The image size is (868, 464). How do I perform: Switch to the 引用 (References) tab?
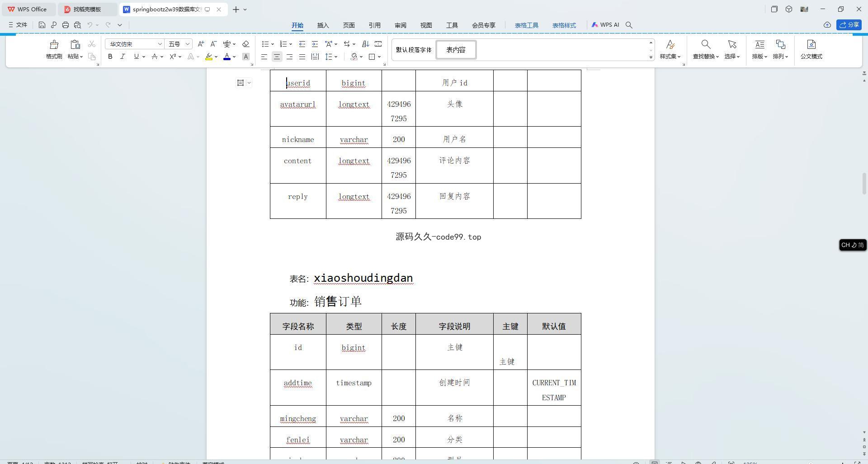(374, 25)
